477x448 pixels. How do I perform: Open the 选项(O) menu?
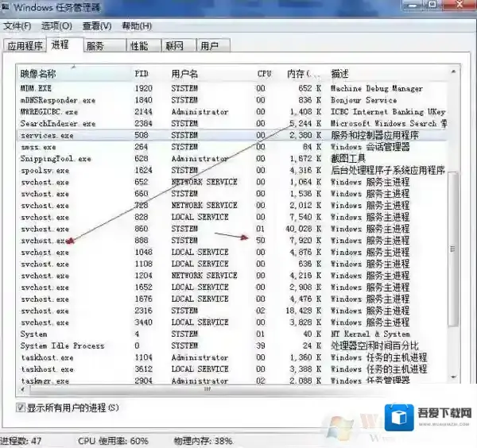click(x=56, y=26)
